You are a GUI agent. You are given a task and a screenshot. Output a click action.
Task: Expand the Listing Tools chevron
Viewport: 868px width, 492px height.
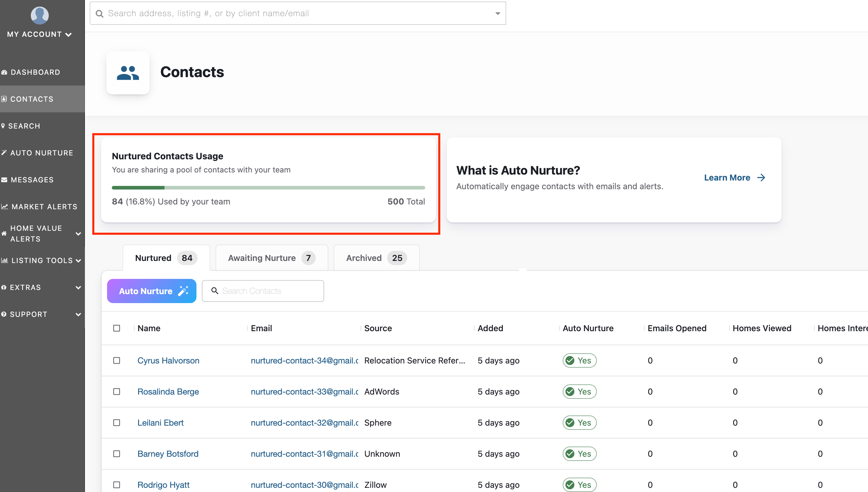point(78,261)
